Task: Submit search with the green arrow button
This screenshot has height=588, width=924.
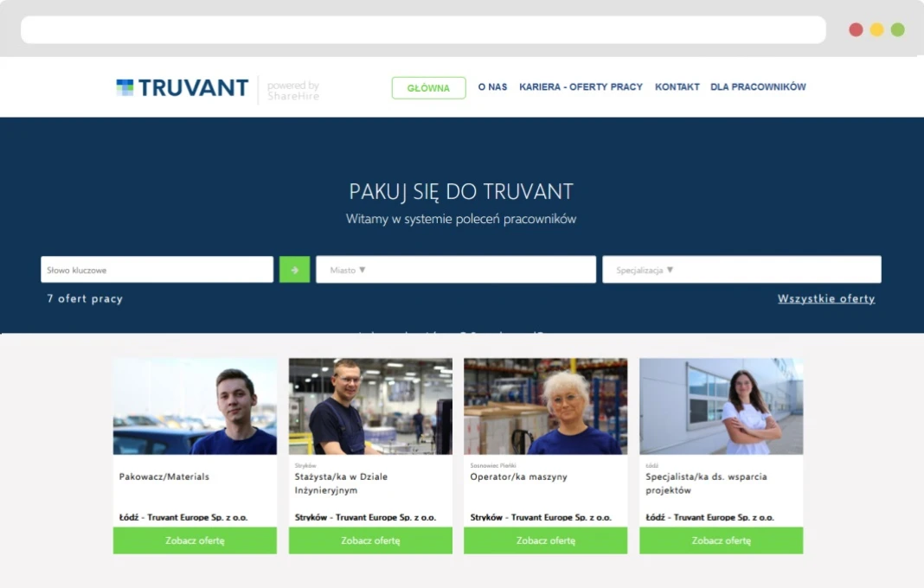Action: 294,269
